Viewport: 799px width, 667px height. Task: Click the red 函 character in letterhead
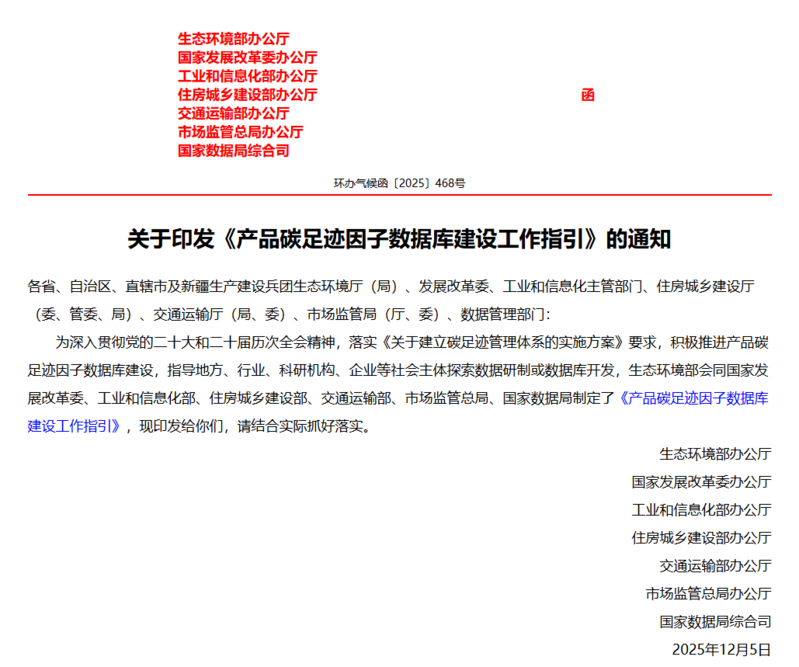(x=587, y=95)
